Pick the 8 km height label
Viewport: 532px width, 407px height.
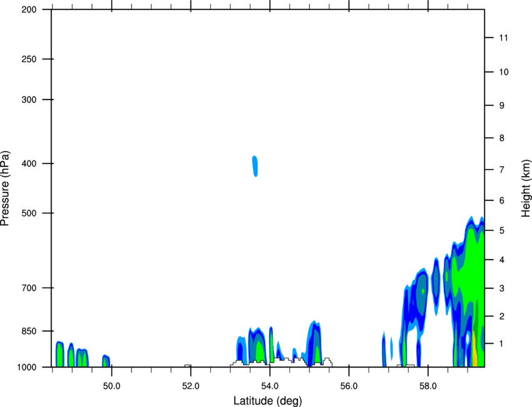502,138
